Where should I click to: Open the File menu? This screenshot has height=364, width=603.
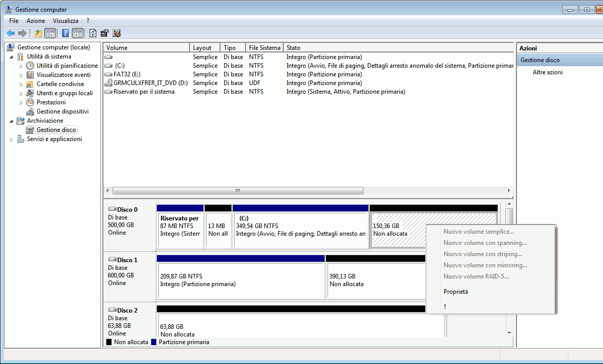click(x=14, y=21)
